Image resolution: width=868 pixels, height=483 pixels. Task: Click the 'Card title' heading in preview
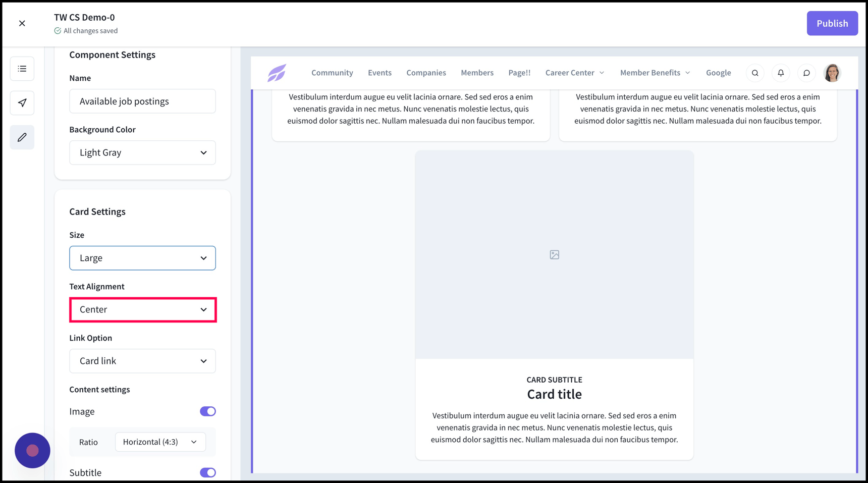pyautogui.click(x=554, y=394)
